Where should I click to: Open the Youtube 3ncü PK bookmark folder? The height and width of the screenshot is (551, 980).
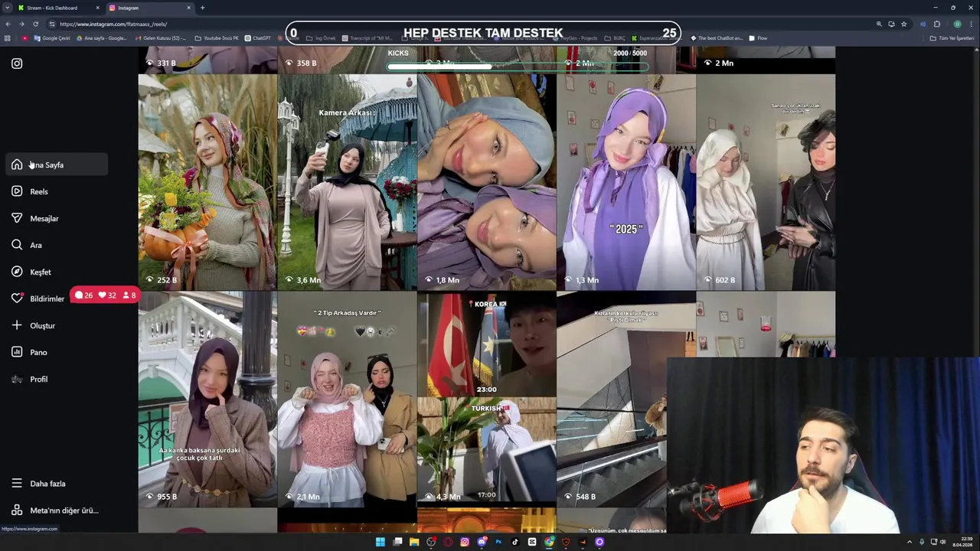tap(217, 38)
